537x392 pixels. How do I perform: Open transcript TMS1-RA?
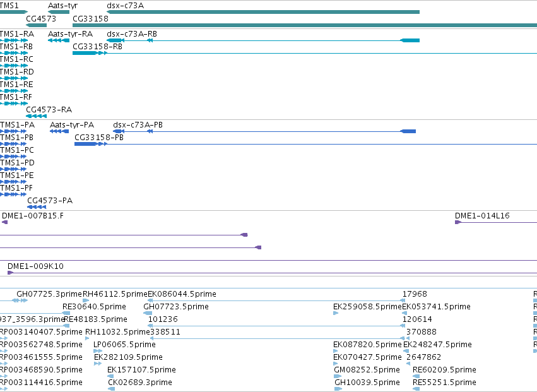tap(17, 34)
